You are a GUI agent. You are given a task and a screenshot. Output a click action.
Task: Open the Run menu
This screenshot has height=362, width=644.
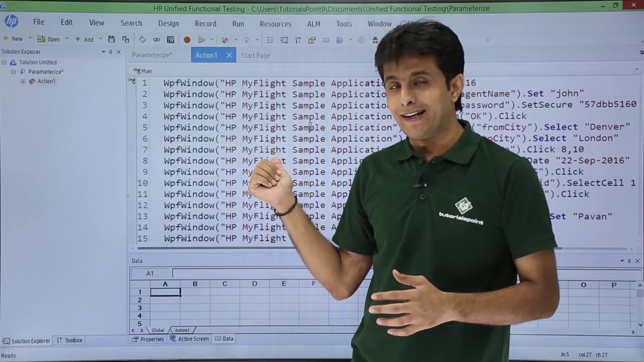point(238,23)
